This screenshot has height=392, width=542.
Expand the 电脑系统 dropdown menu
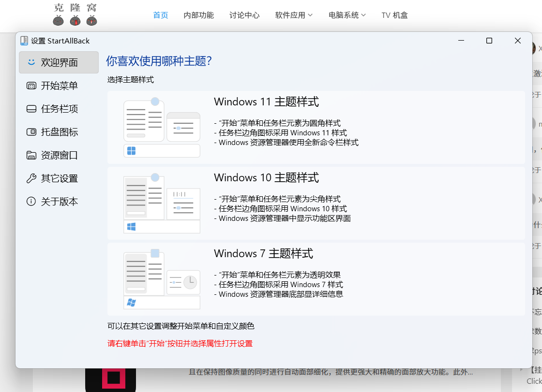[347, 15]
